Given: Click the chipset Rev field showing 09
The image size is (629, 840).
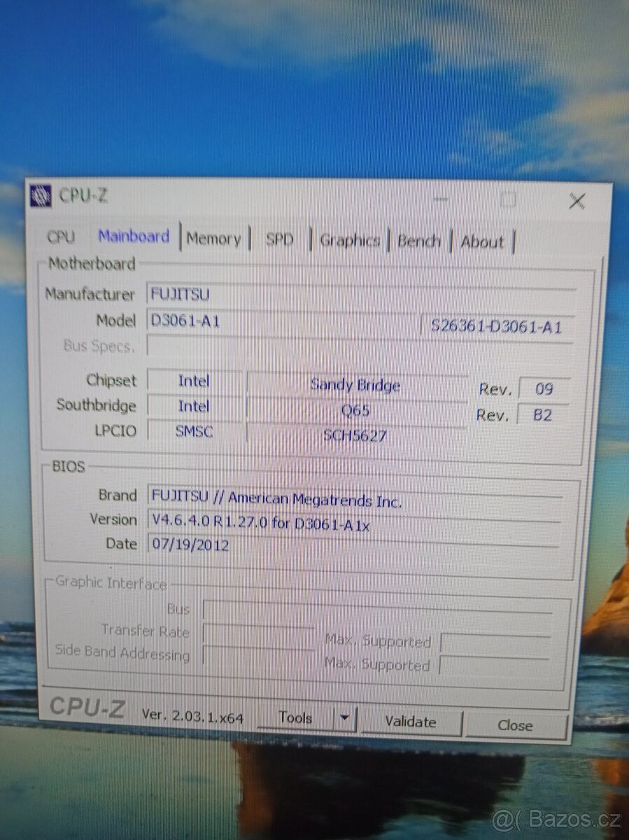Looking at the screenshot, I should pos(544,388).
